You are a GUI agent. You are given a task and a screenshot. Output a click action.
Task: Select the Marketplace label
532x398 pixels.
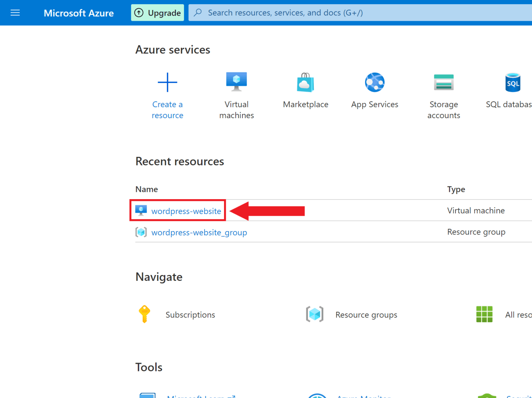click(x=305, y=104)
